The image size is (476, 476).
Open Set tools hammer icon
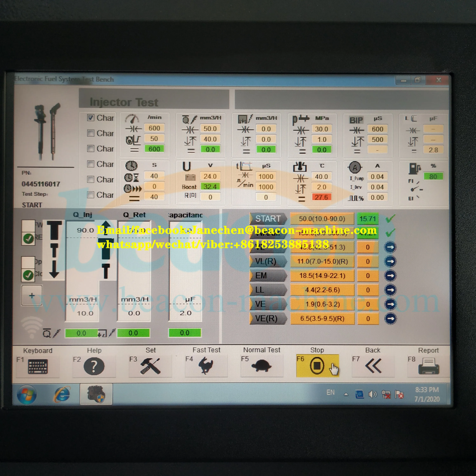click(150, 366)
